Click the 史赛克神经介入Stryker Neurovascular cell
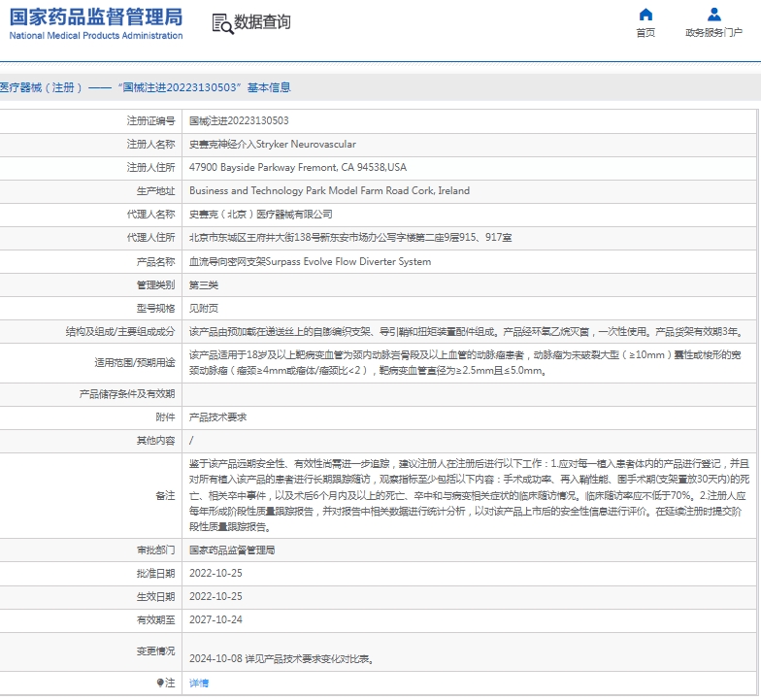This screenshot has width=761, height=700. point(272,144)
